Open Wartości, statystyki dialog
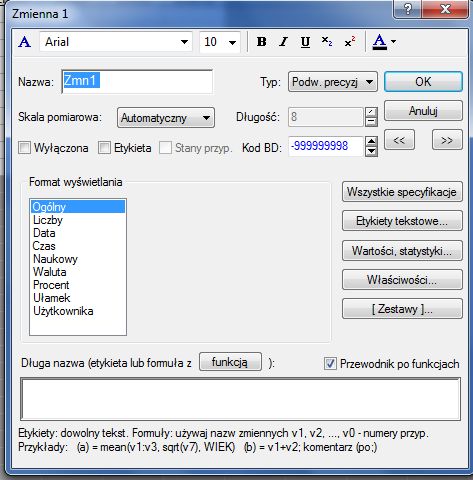 402,251
